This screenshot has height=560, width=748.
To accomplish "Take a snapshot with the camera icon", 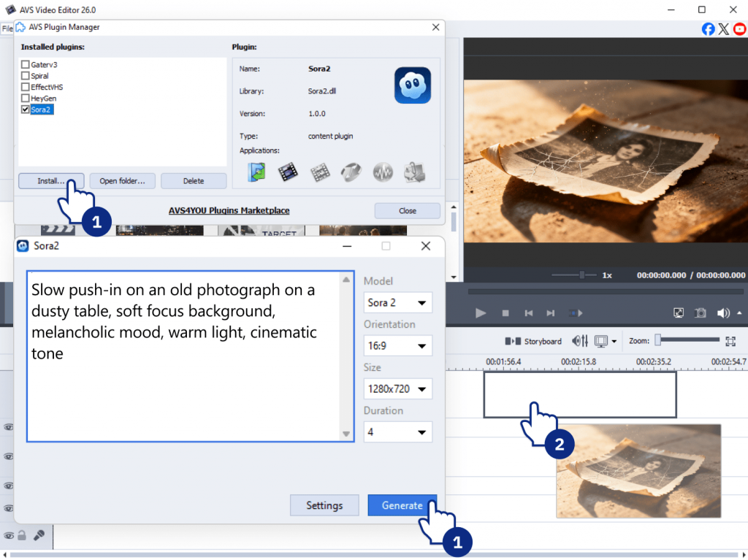I will [701, 313].
